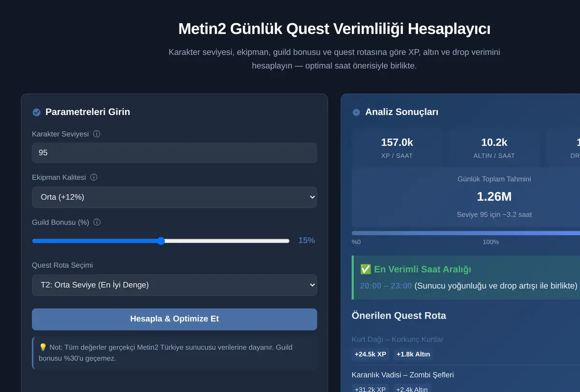Click the Günlük Toplam Tahmini label
580x392 pixels.
[x=494, y=179]
